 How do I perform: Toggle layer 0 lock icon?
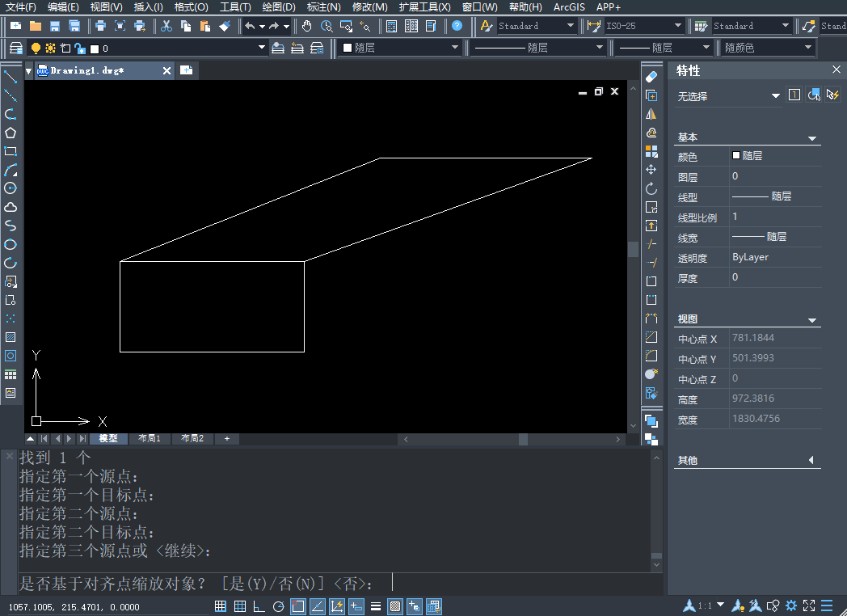pyautogui.click(x=80, y=49)
